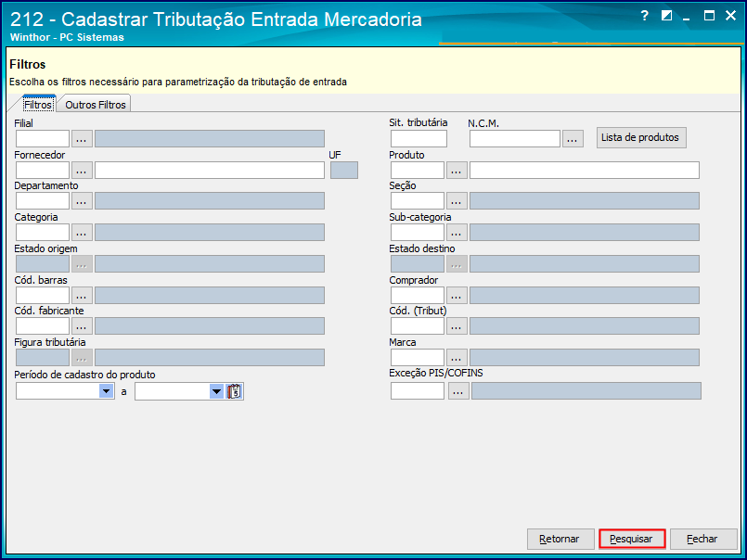The image size is (747, 560).
Task: Click the Fornecedor name text field
Action: click(210, 171)
